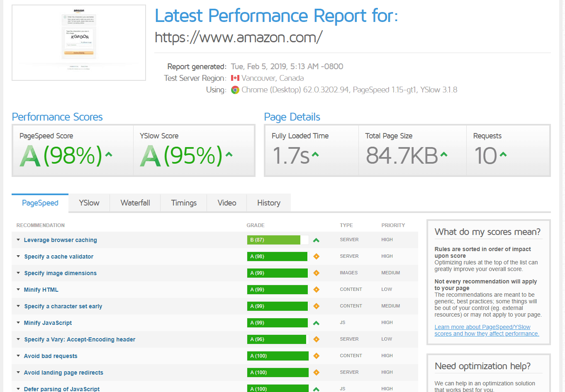
Task: Click the Amazon page screenshot thumbnail
Action: click(x=79, y=43)
